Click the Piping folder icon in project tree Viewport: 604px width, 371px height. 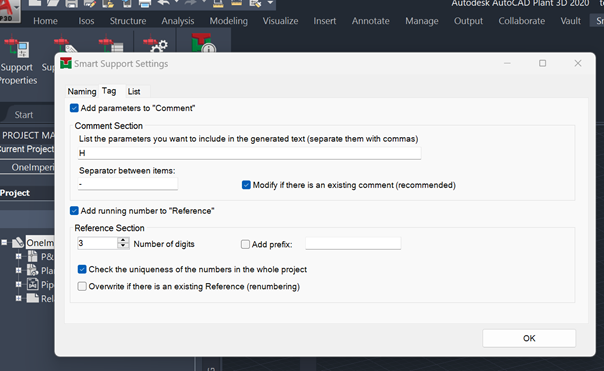coord(33,284)
